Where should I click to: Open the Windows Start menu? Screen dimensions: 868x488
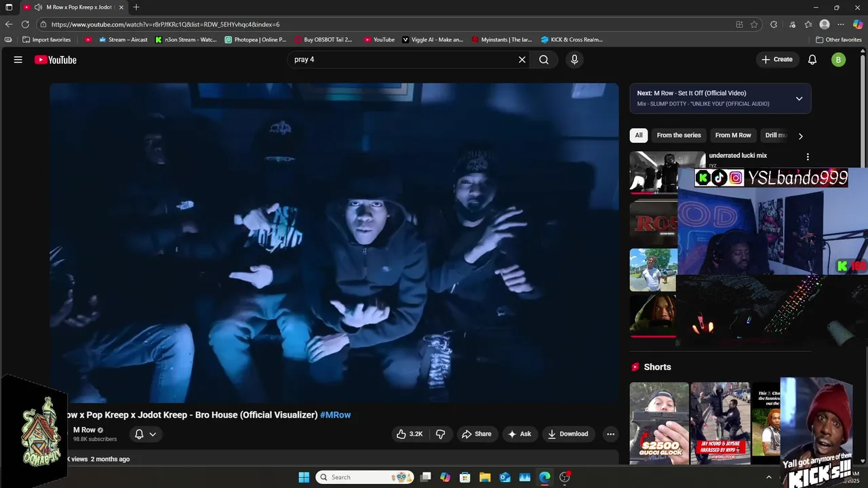tap(304, 477)
